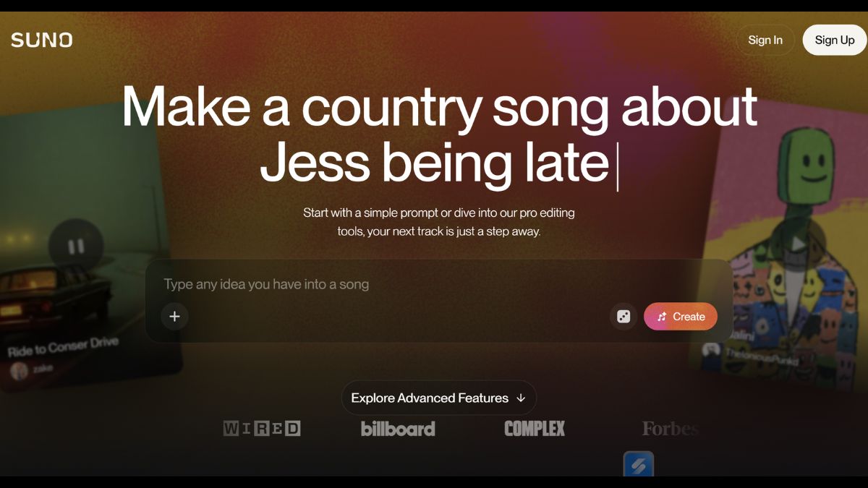868x488 pixels.
Task: Click the plus icon in the prompt box
Action: [174, 317]
